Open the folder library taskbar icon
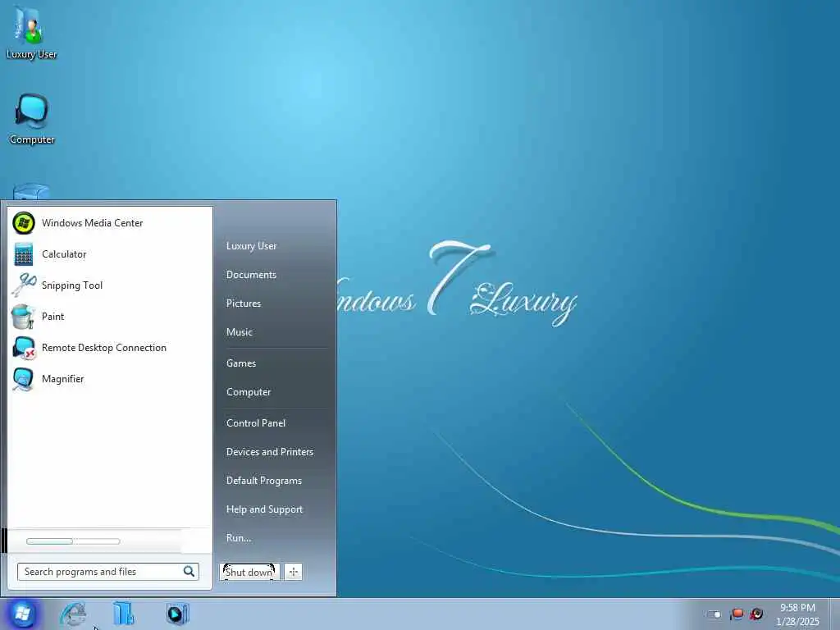 (x=124, y=614)
